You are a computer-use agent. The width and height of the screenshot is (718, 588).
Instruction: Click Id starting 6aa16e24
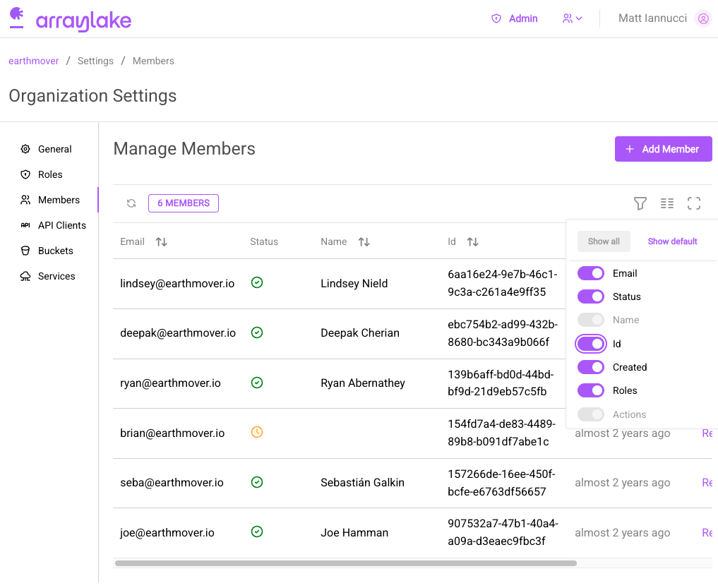tap(503, 283)
